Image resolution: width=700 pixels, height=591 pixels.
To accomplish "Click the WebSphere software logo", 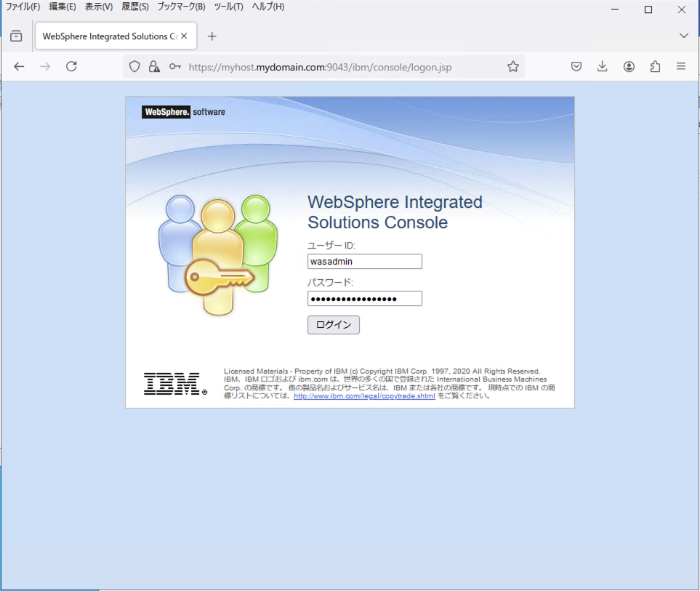I will [x=183, y=112].
